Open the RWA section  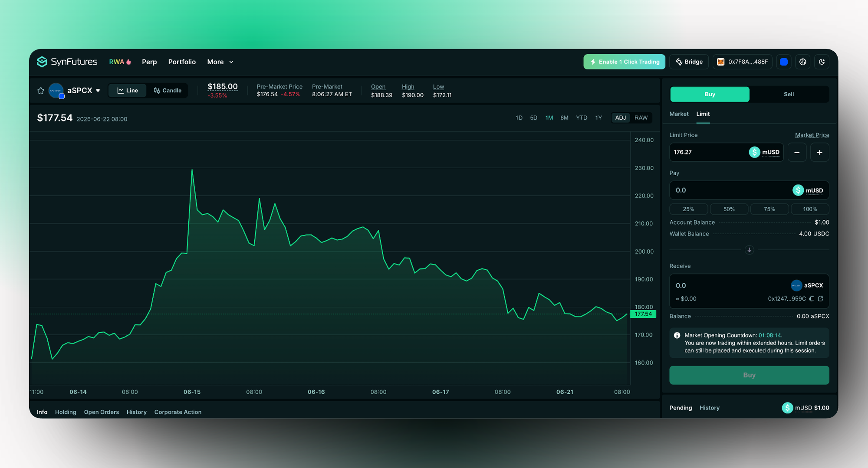click(120, 62)
